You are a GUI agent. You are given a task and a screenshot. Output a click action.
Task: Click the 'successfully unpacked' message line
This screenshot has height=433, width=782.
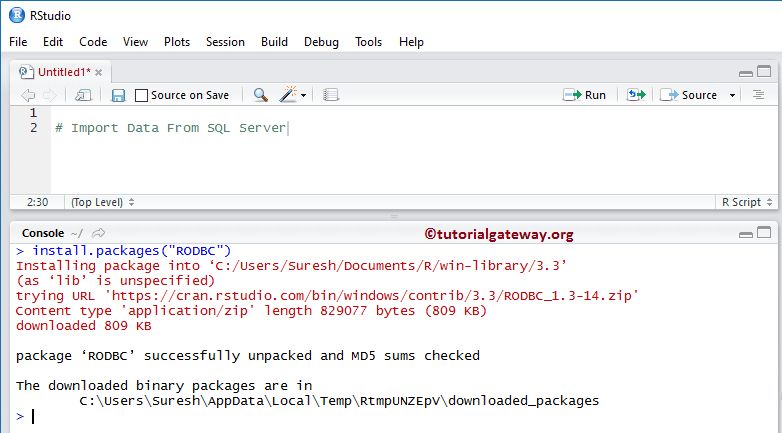pos(248,356)
